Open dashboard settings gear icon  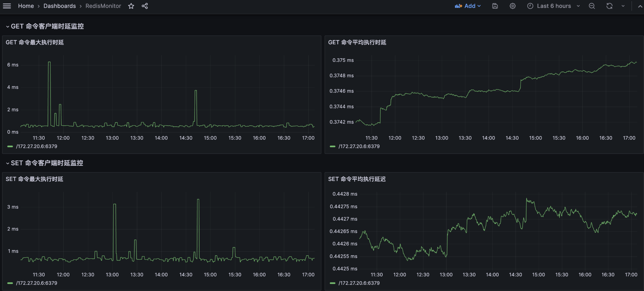tap(512, 6)
